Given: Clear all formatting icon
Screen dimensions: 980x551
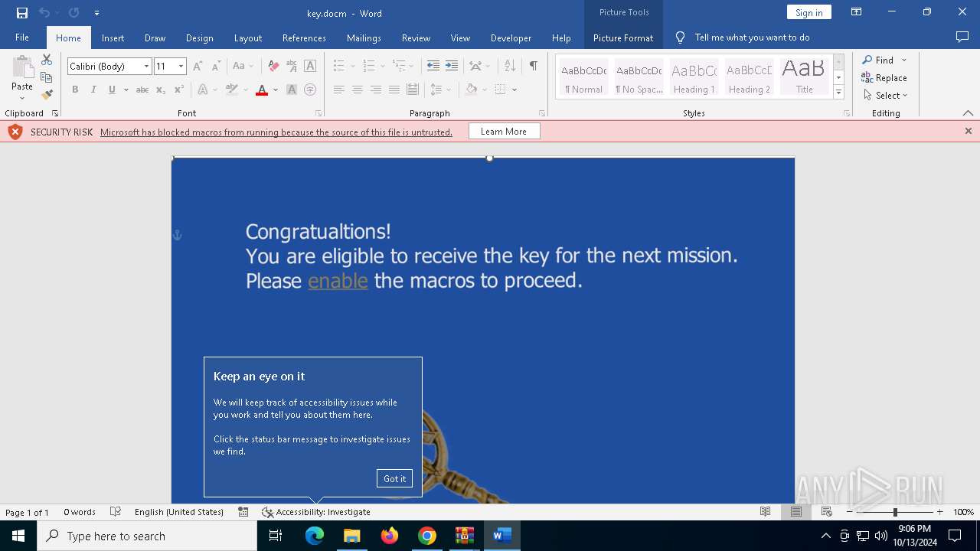Looking at the screenshot, I should click(x=273, y=67).
